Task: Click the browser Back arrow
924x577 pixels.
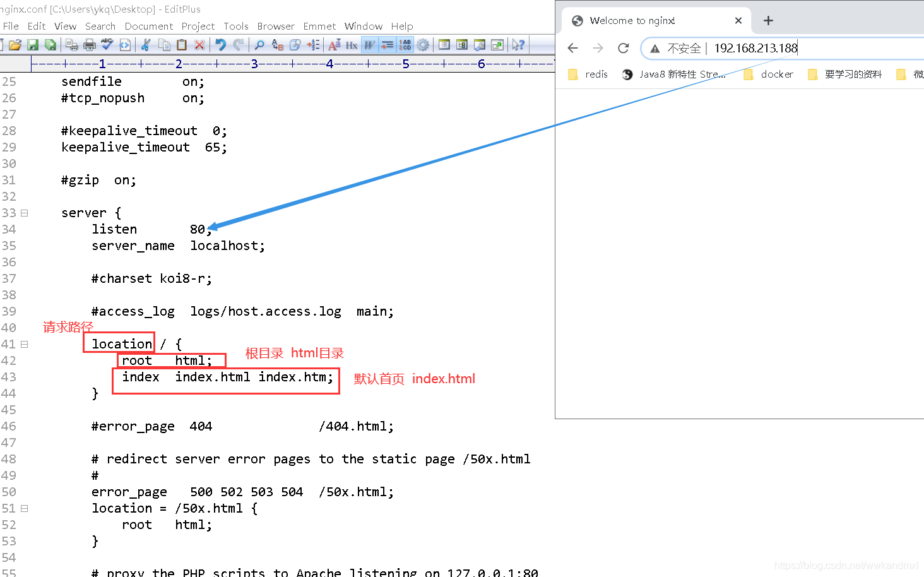Action: (573, 48)
